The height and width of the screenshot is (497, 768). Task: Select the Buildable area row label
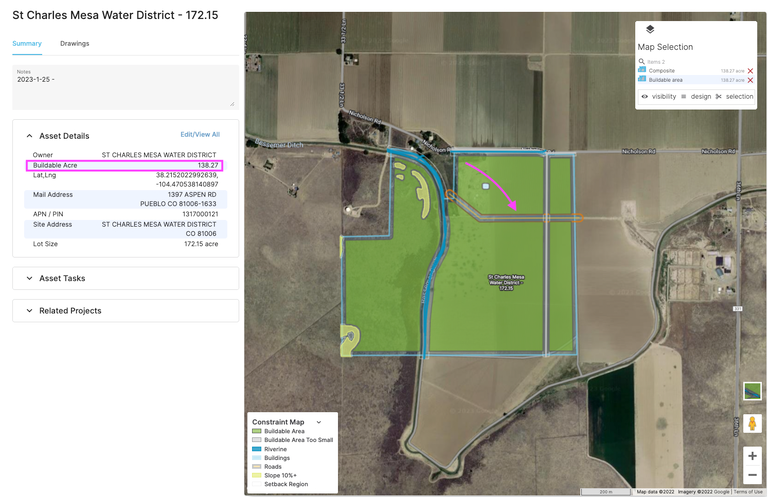click(665, 80)
